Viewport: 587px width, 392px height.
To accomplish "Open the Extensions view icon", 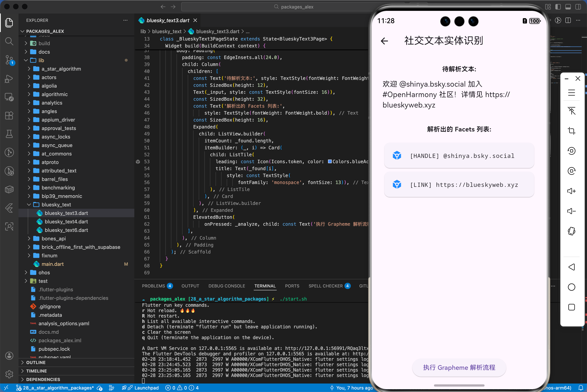I will [x=9, y=116].
